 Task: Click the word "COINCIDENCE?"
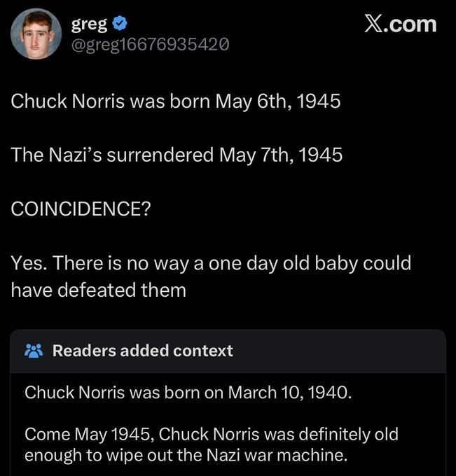click(80, 210)
